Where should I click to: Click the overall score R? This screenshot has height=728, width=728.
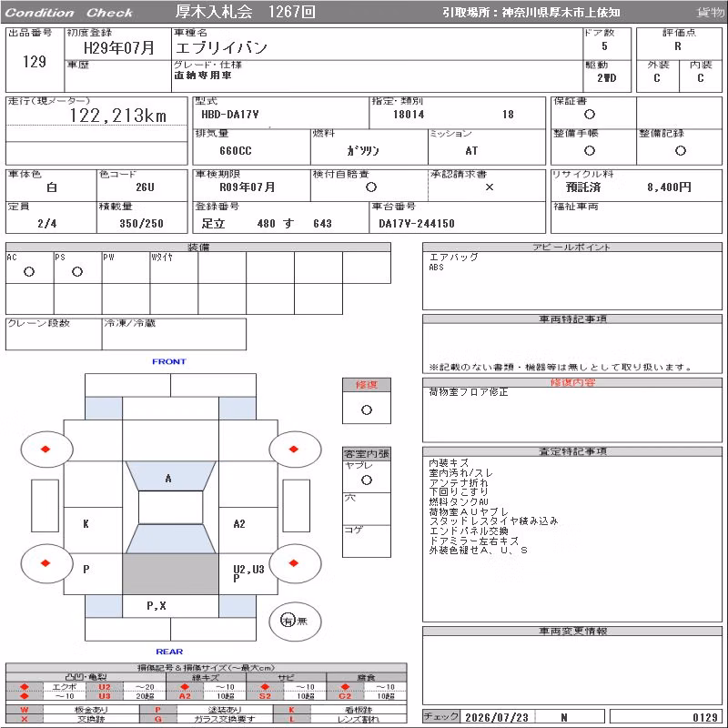coord(678,46)
